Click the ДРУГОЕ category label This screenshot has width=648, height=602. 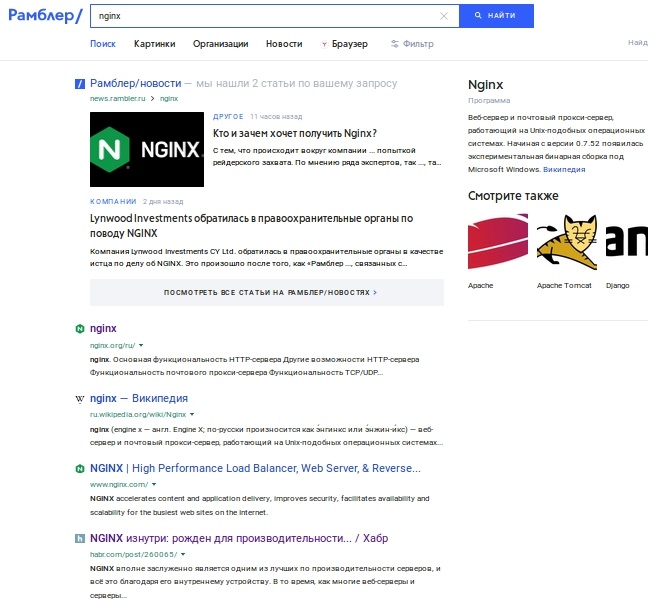228,117
